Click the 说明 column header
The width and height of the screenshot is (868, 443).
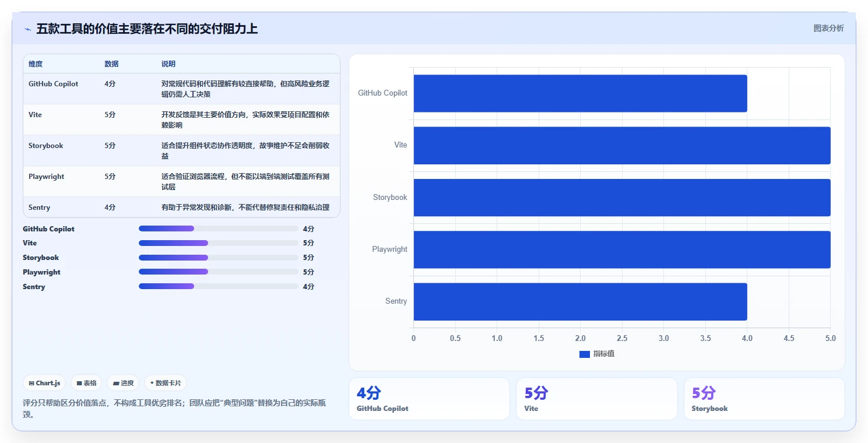[168, 64]
